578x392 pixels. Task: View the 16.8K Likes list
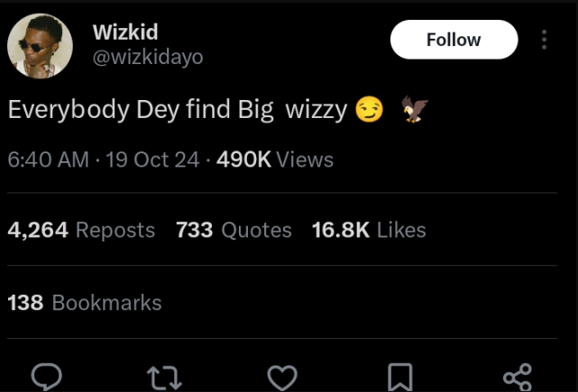click(368, 230)
